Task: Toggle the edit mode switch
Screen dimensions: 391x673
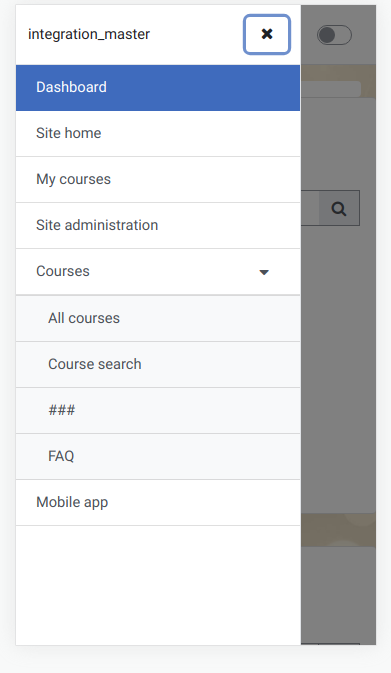Action: pyautogui.click(x=334, y=35)
